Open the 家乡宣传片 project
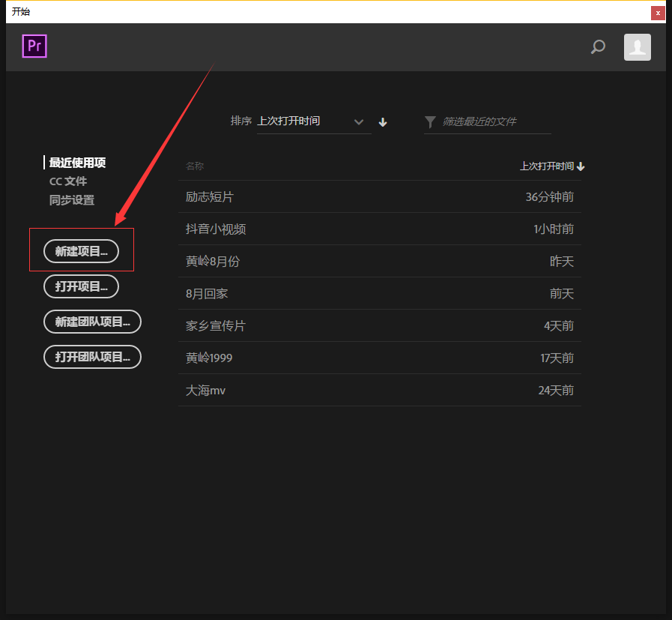 tap(380, 325)
